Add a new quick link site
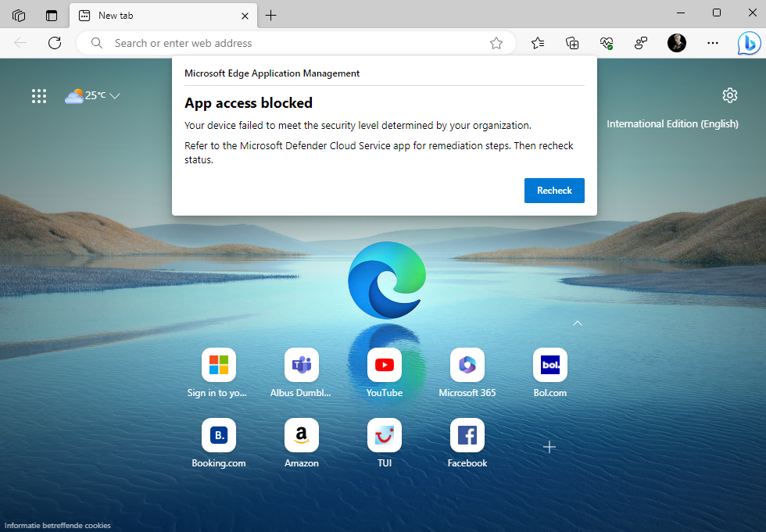The height and width of the screenshot is (532, 766). coord(549,446)
